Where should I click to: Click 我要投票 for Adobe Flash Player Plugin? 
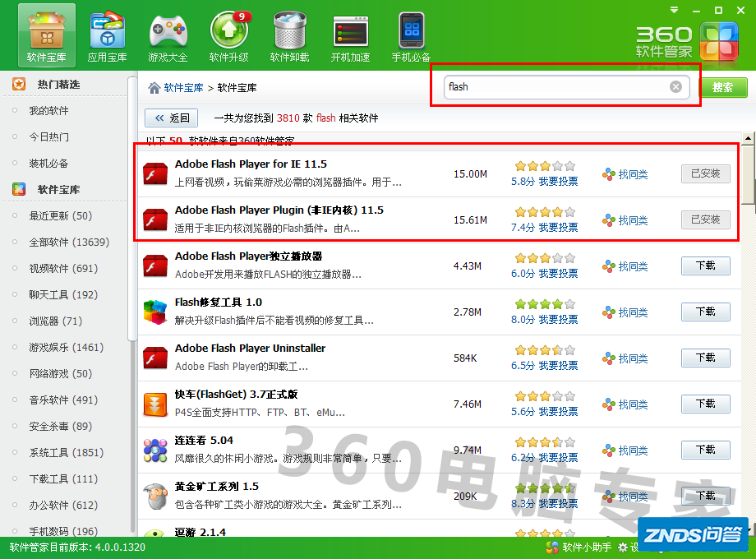(558, 227)
